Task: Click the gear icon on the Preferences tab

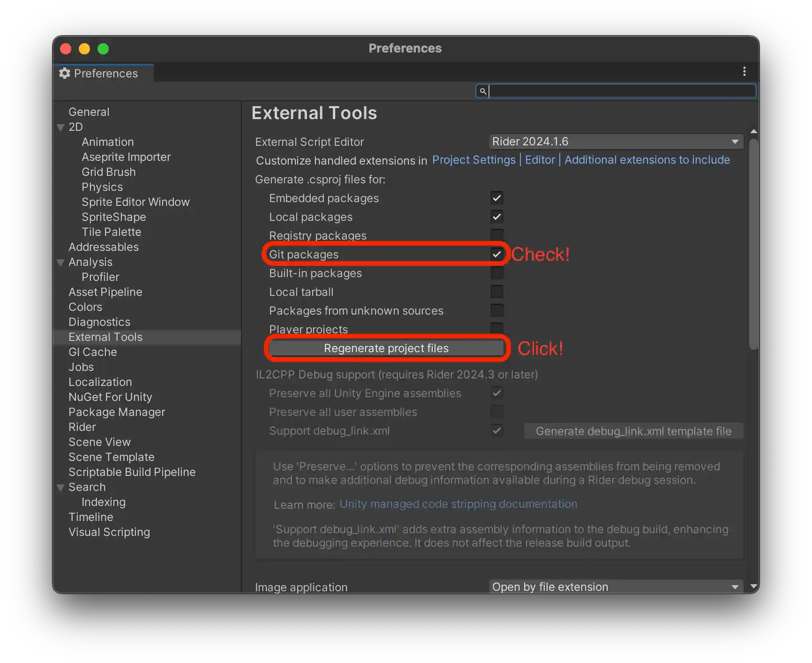Action: [x=65, y=73]
